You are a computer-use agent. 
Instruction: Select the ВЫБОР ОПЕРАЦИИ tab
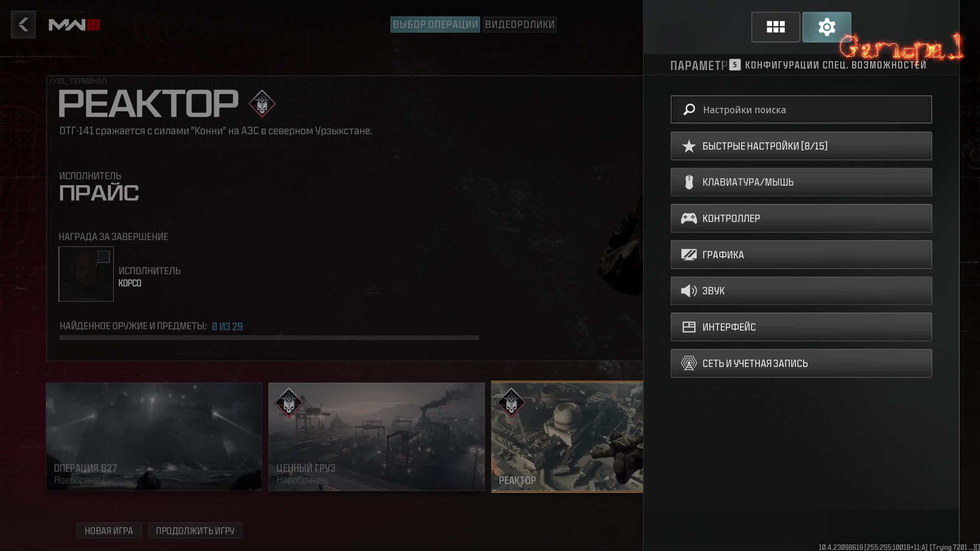pyautogui.click(x=435, y=24)
